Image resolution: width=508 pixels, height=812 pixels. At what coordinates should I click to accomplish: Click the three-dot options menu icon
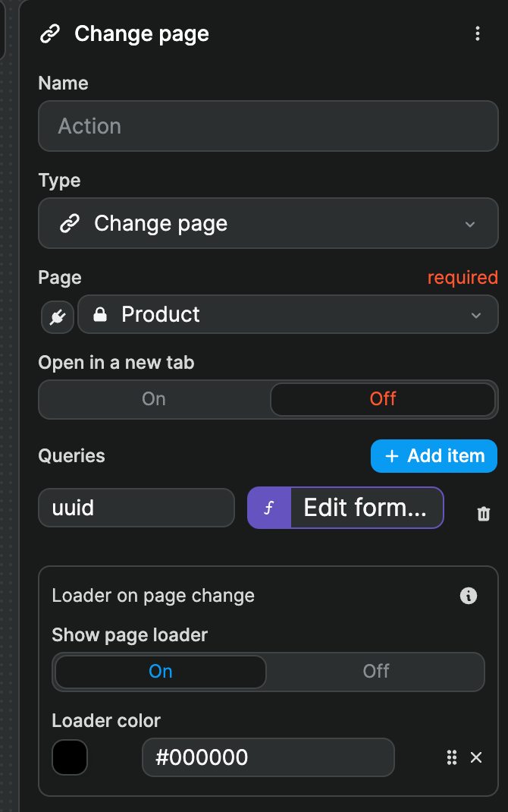coord(477,33)
